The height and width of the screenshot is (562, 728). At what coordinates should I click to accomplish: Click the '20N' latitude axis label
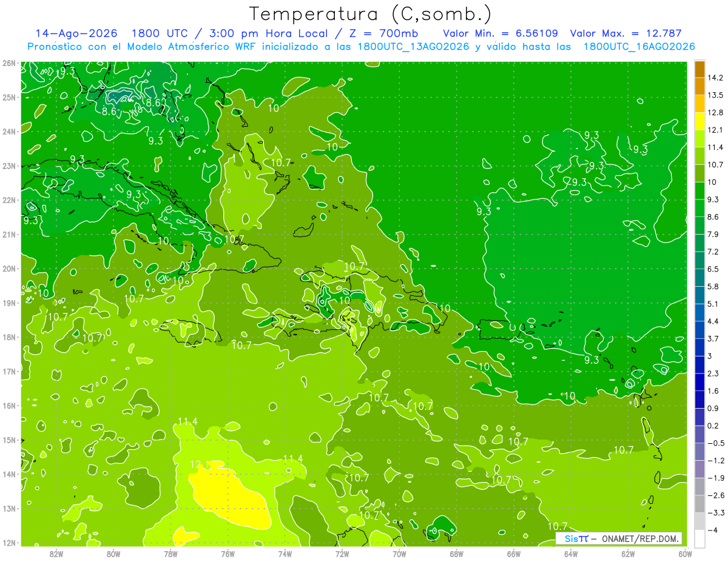(9, 269)
